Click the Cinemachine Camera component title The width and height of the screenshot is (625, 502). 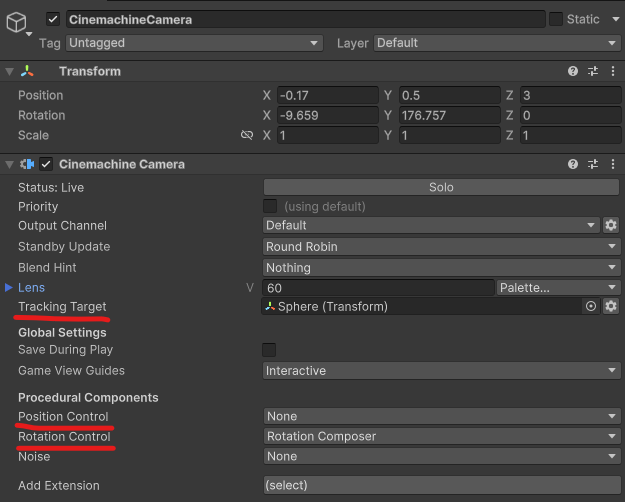[122, 164]
